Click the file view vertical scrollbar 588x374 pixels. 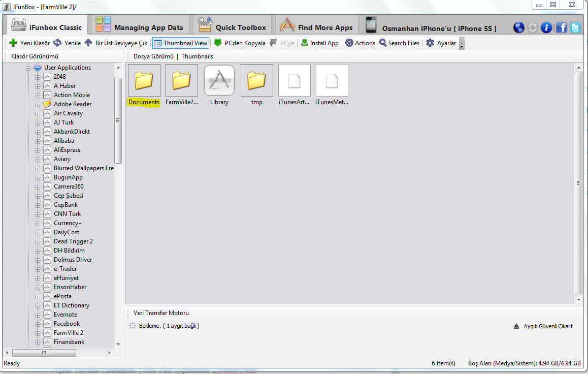578,183
